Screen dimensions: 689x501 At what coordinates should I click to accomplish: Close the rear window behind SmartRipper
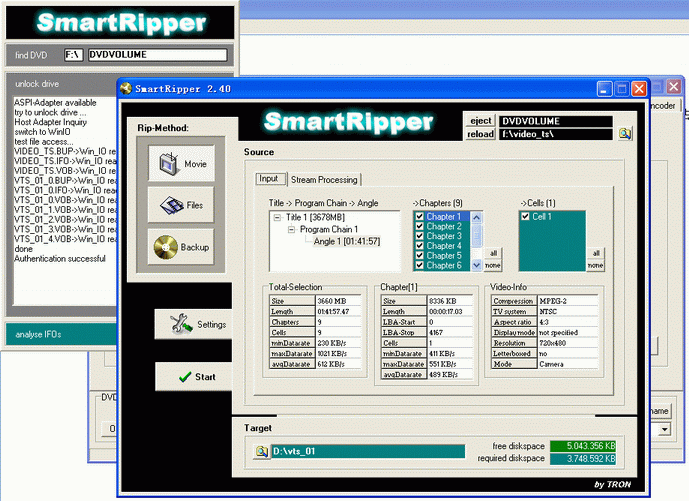[674, 87]
